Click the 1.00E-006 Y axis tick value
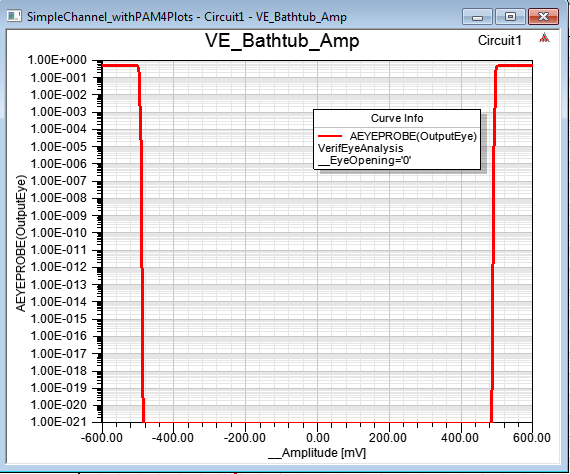570x474 pixels. pyautogui.click(x=59, y=164)
